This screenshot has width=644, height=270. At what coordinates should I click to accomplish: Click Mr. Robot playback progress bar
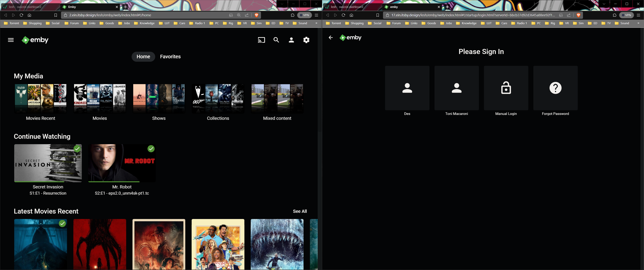tap(114, 181)
